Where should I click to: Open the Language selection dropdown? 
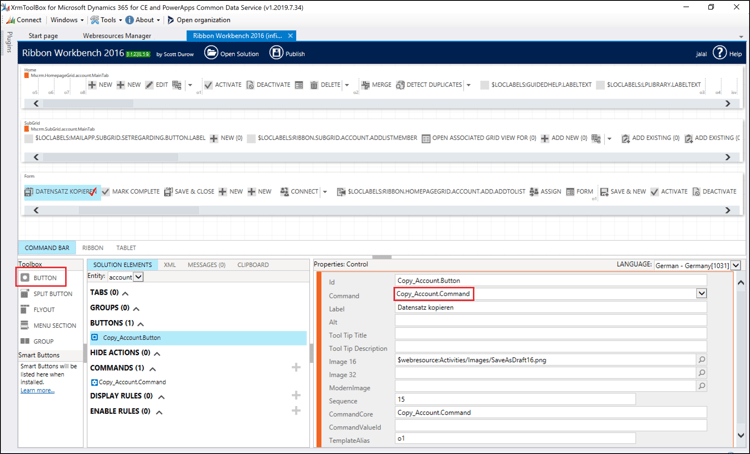736,266
